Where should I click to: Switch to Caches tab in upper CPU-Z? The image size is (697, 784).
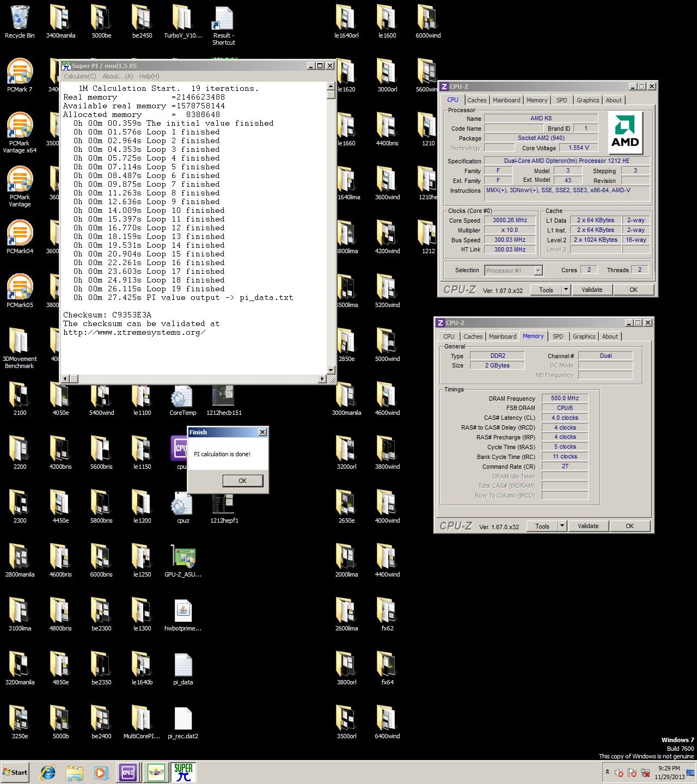(476, 100)
